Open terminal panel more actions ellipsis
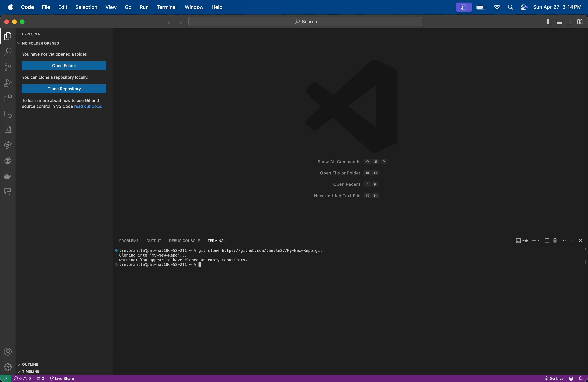Viewport: 588px width, 382px height. 563,240
